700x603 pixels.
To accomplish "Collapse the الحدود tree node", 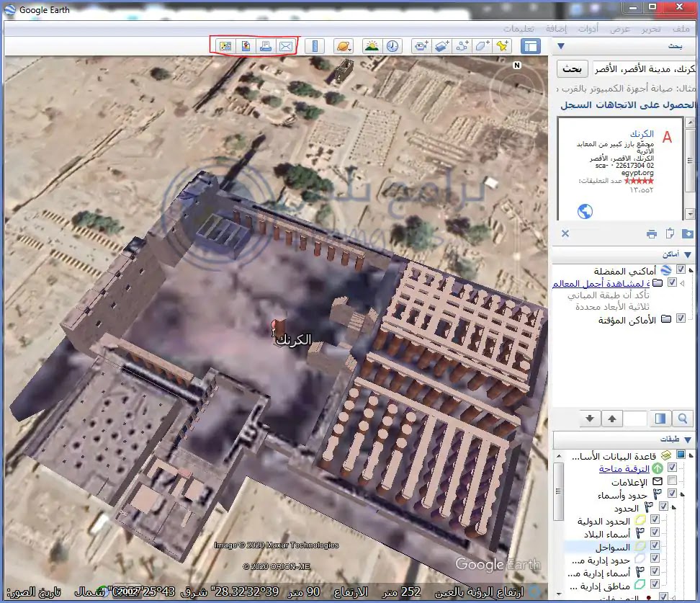I will [x=673, y=507].
